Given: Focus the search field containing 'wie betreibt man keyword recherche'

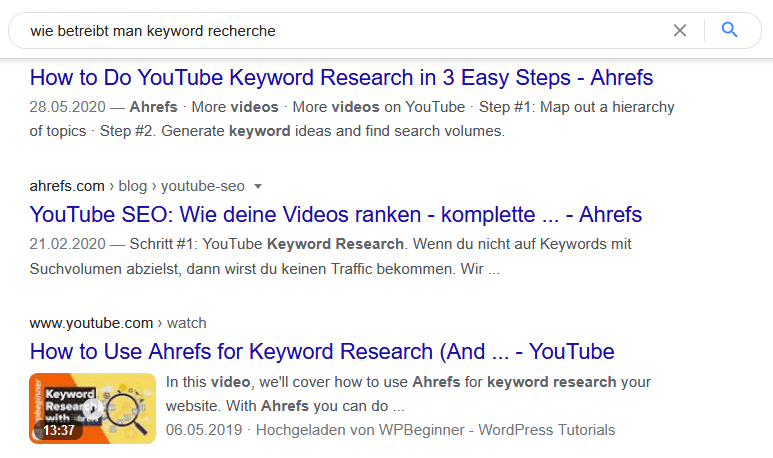Looking at the screenshot, I should (x=340, y=30).
